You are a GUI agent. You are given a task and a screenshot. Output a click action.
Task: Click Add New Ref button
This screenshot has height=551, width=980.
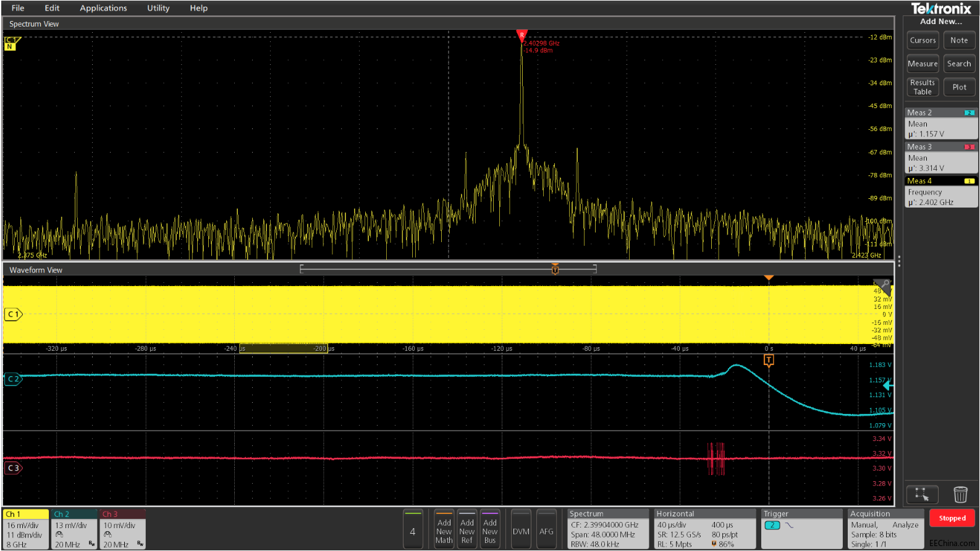[467, 529]
